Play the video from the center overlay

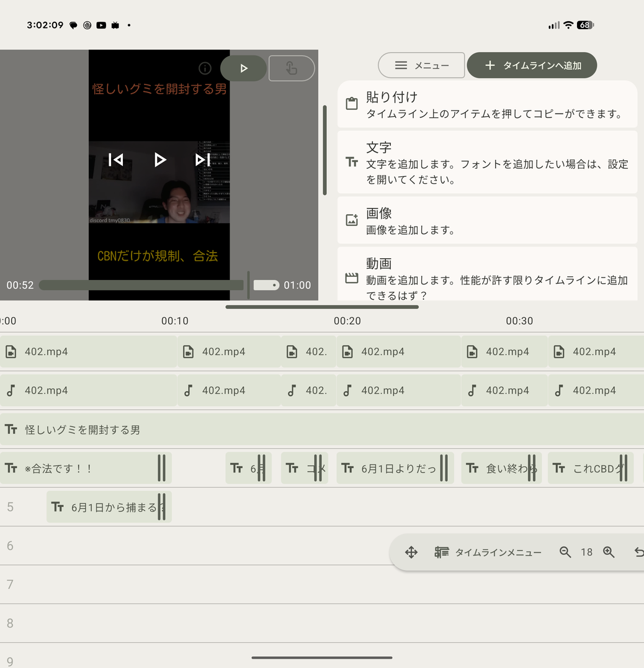(159, 160)
